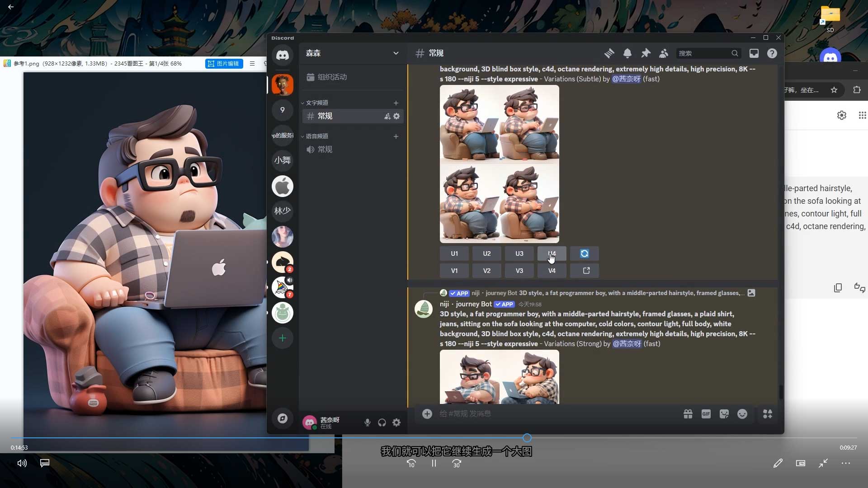Join the 常规 voice channel
The height and width of the screenshot is (488, 868).
(325, 150)
